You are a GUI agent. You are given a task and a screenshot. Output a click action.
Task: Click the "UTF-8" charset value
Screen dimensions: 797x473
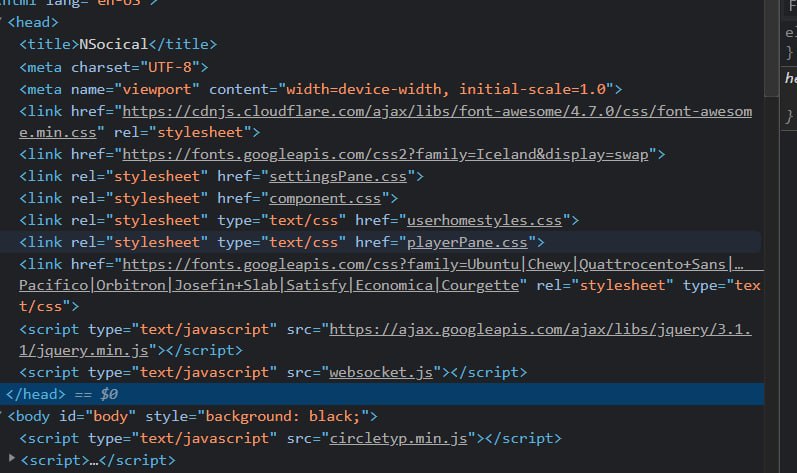click(x=170, y=67)
